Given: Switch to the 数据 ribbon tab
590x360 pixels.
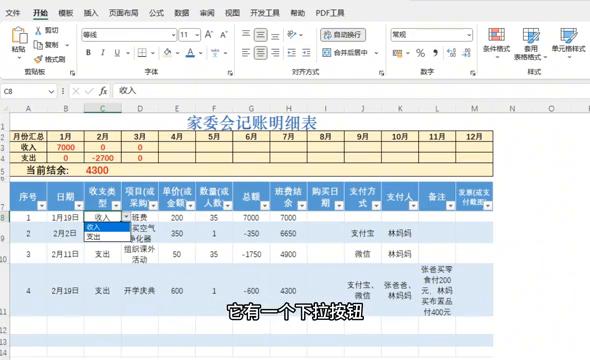Looking at the screenshot, I should [182, 13].
